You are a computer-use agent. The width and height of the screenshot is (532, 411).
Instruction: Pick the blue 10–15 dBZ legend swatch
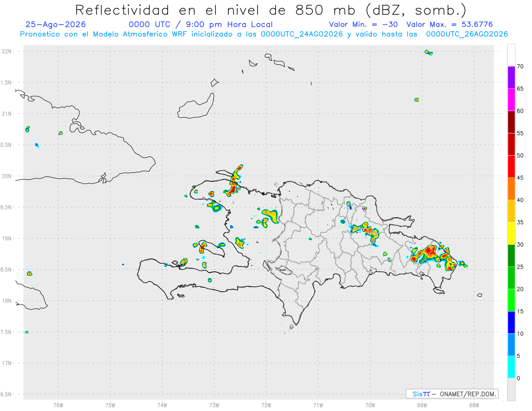tap(511, 322)
